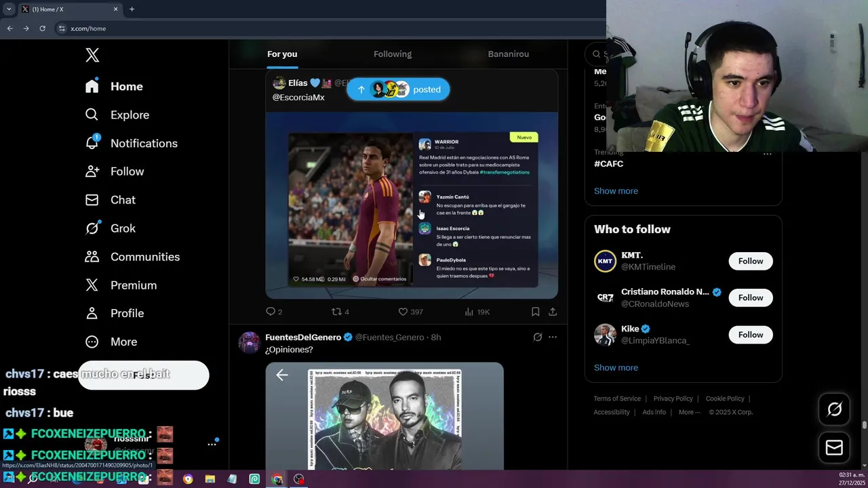
Task: Open the account menu three dots
Action: [212, 444]
